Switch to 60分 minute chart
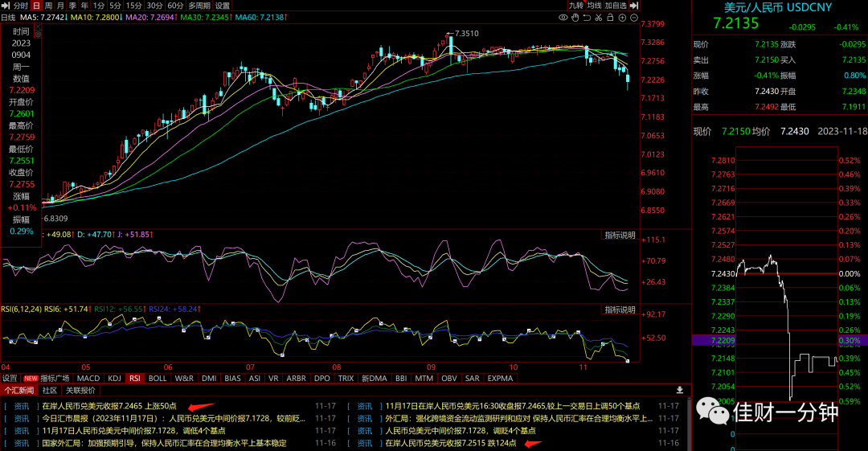 [x=175, y=6]
